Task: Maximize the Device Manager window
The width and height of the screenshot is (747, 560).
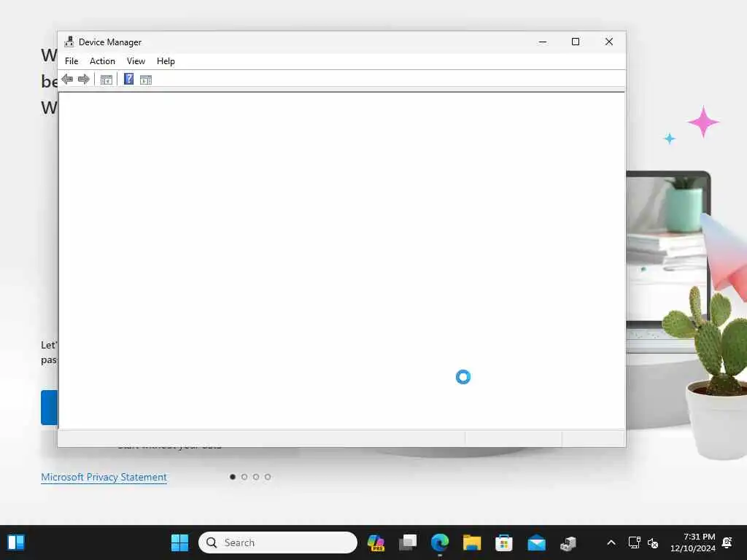Action: click(x=576, y=42)
